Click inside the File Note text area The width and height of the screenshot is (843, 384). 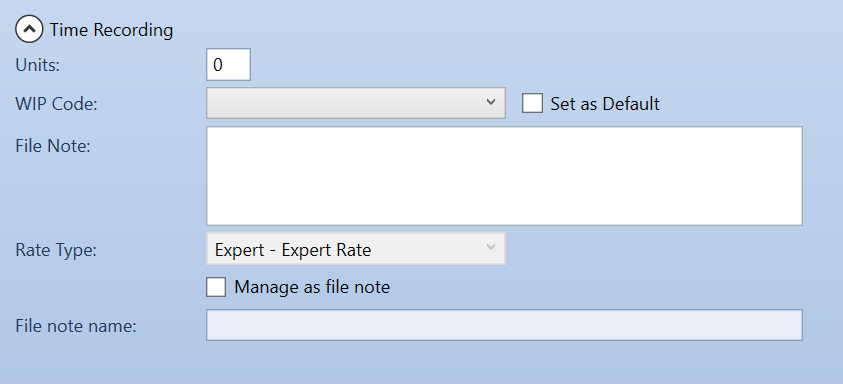pyautogui.click(x=504, y=176)
